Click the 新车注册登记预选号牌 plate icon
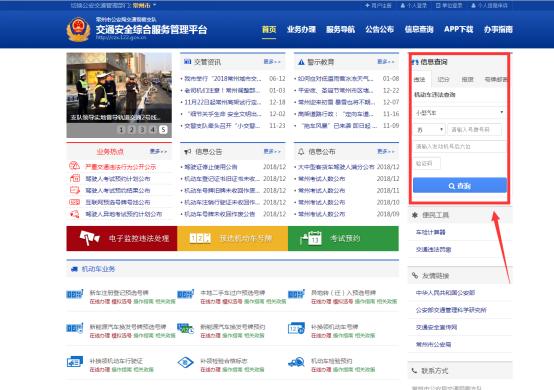Screen dimensions: 554x390 click(75, 294)
